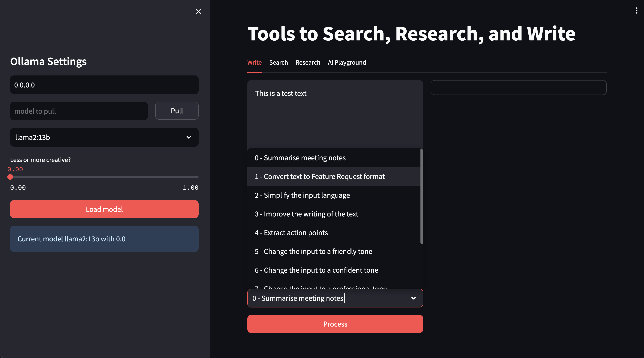The height and width of the screenshot is (358, 644).
Task: Click the Process button
Action: (335, 324)
